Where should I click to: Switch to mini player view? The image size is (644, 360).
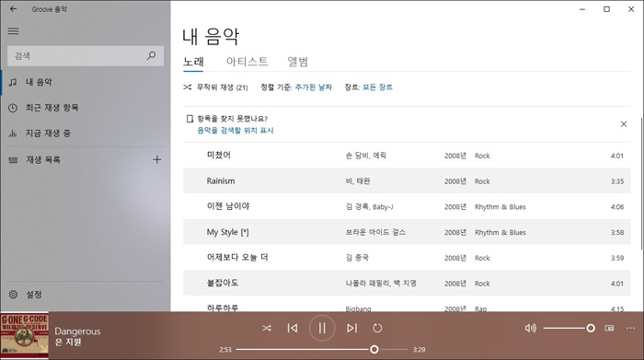pyautogui.click(x=609, y=328)
